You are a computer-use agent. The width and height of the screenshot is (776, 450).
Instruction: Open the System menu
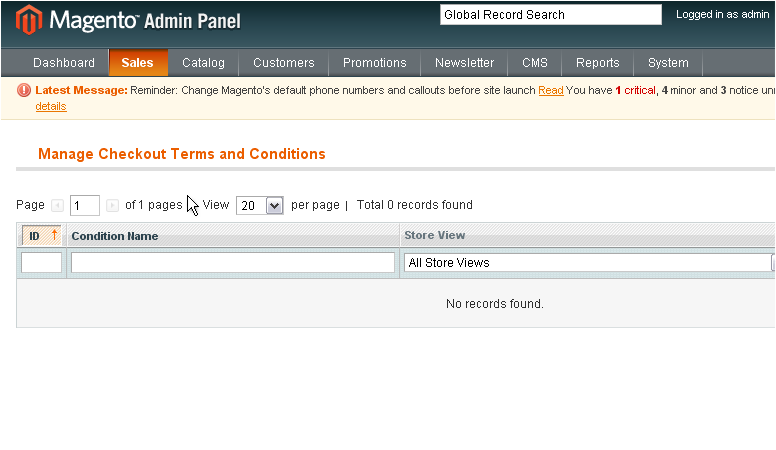click(668, 63)
